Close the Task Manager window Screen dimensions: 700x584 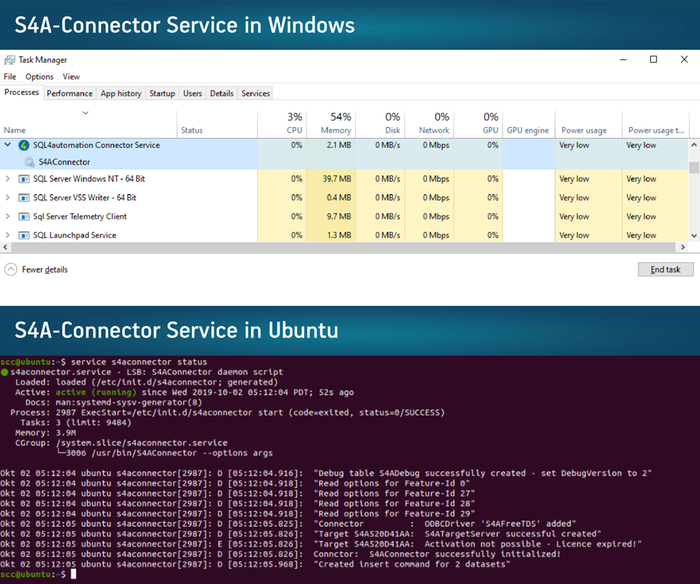click(x=684, y=59)
